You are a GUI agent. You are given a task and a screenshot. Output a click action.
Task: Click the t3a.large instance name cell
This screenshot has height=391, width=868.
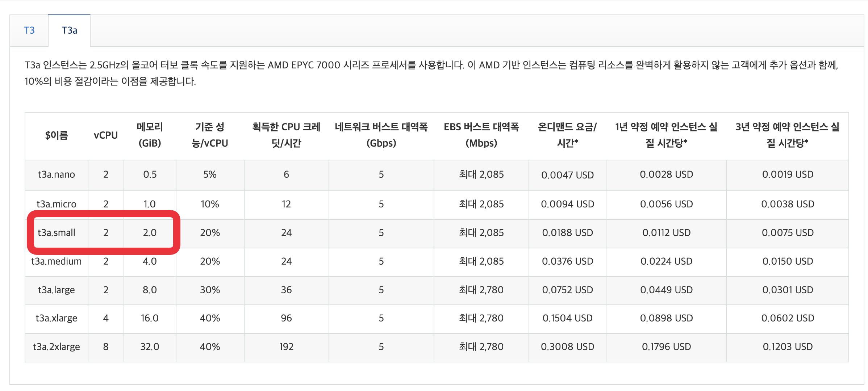tap(56, 290)
